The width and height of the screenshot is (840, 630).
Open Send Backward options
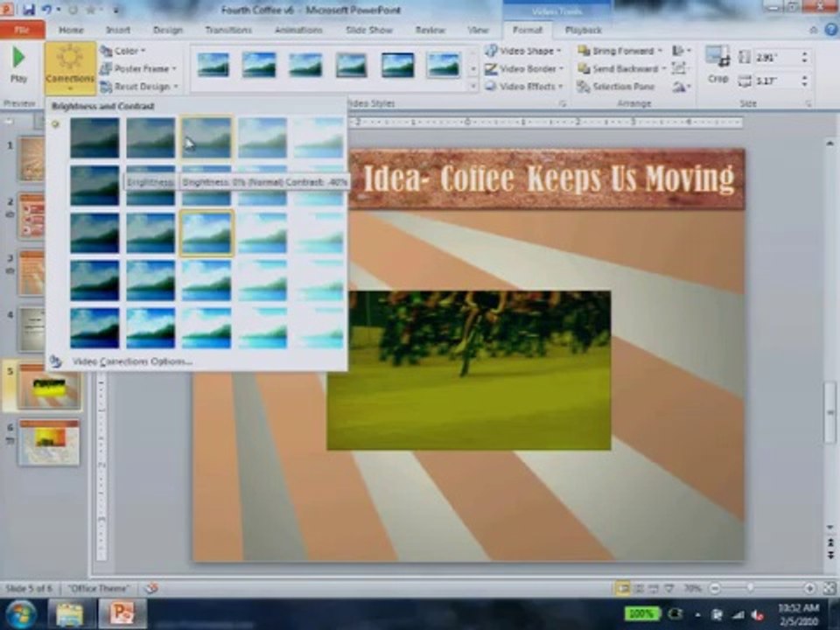point(621,68)
